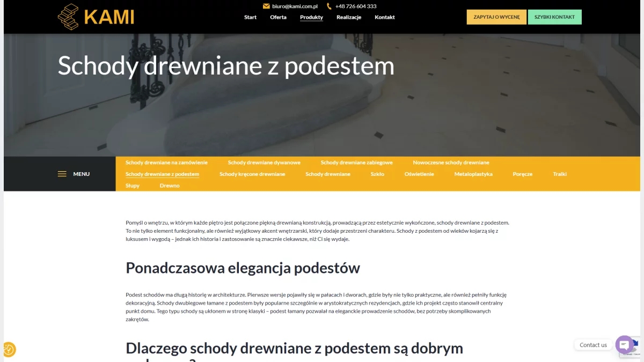
Task: Open the Metaloplastyka category link
Action: 473,174
